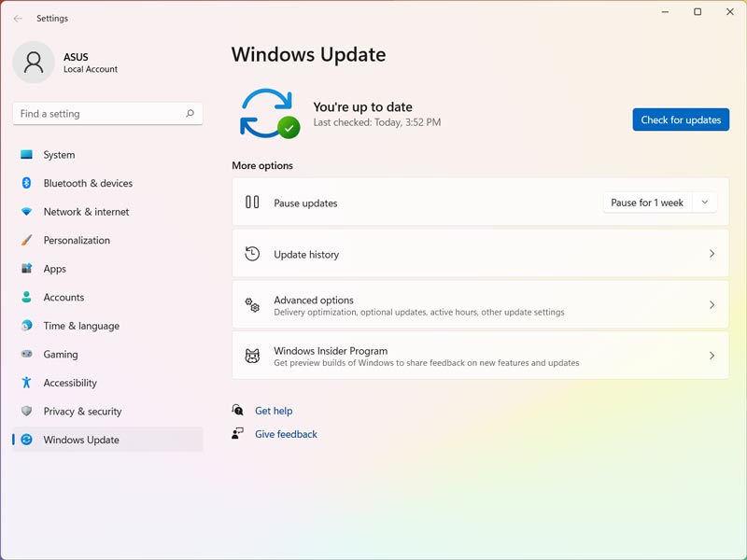Screen dimensions: 747x560
Task: Click the 'Last checked: Today, 3:52 PM' text
Action: pos(377,122)
